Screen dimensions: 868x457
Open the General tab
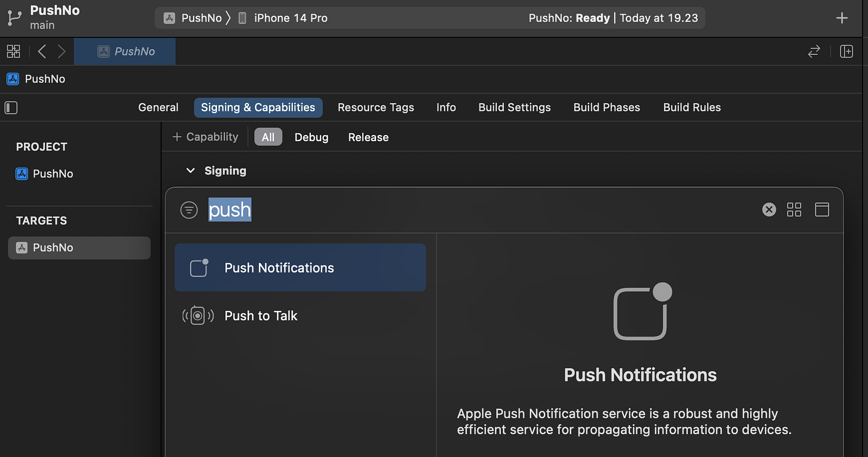tap(158, 107)
